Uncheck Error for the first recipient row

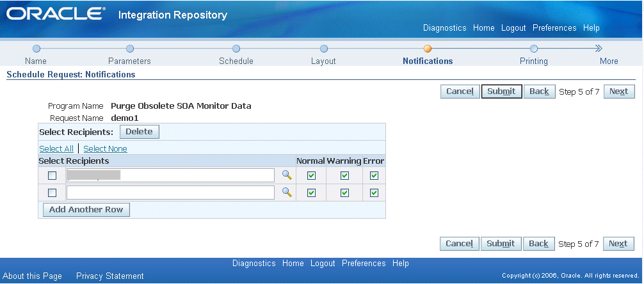374,176
